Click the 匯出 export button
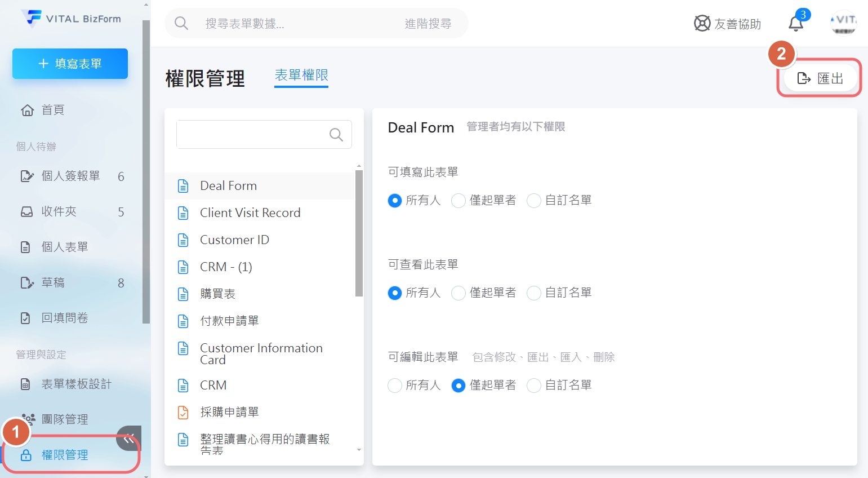Image resolution: width=868 pixels, height=478 pixels. 820,78
